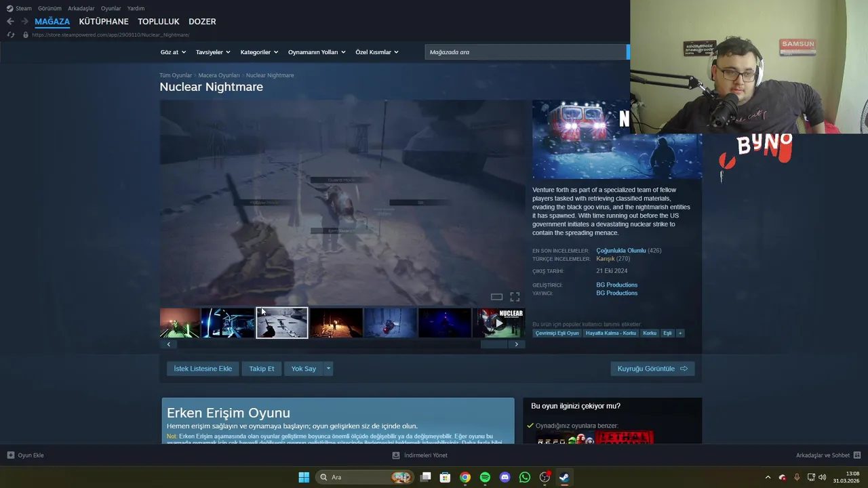Image resolution: width=868 pixels, height=488 pixels.
Task: Open the Oyunlar menu
Action: (x=111, y=8)
